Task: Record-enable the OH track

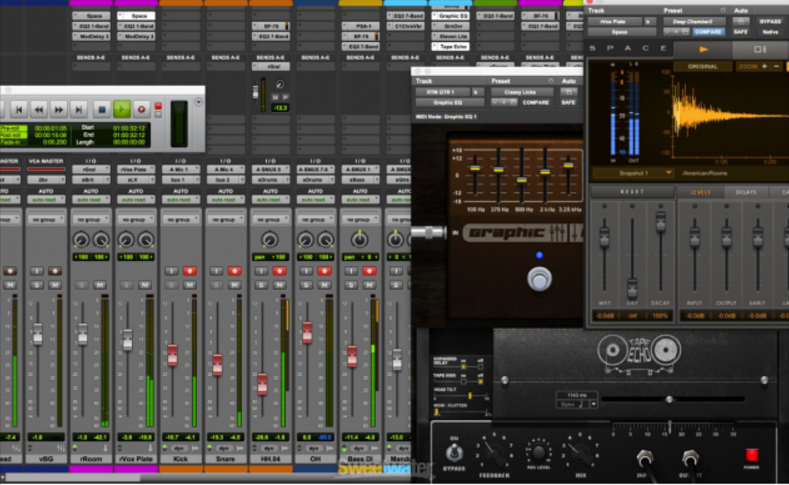Action: tap(324, 271)
